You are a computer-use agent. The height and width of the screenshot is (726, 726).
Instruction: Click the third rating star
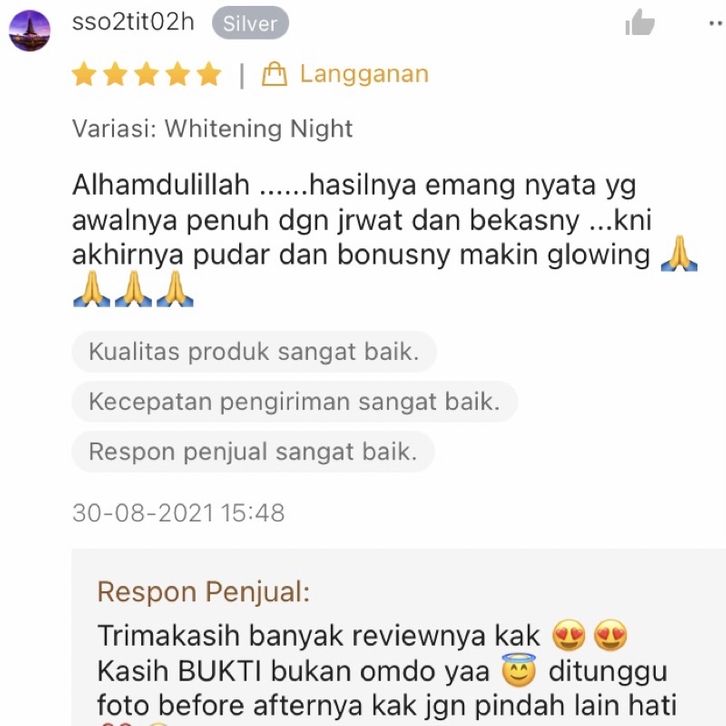pyautogui.click(x=147, y=74)
